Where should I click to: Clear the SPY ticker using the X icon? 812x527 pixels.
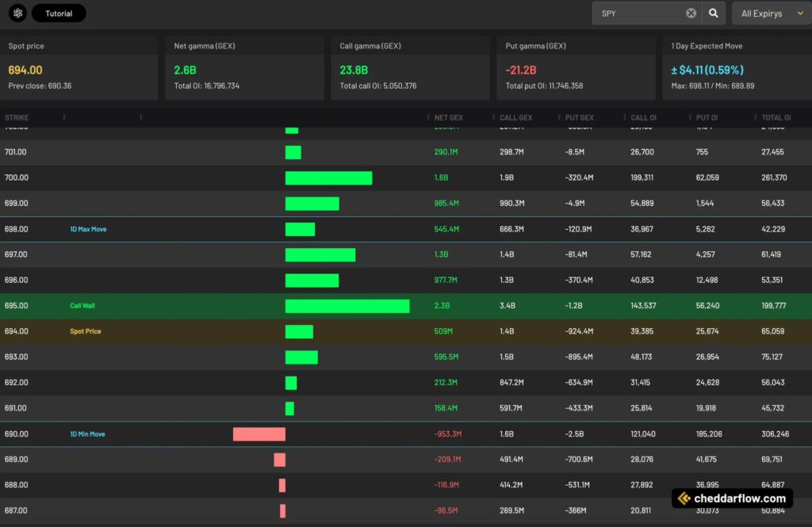[x=690, y=13]
